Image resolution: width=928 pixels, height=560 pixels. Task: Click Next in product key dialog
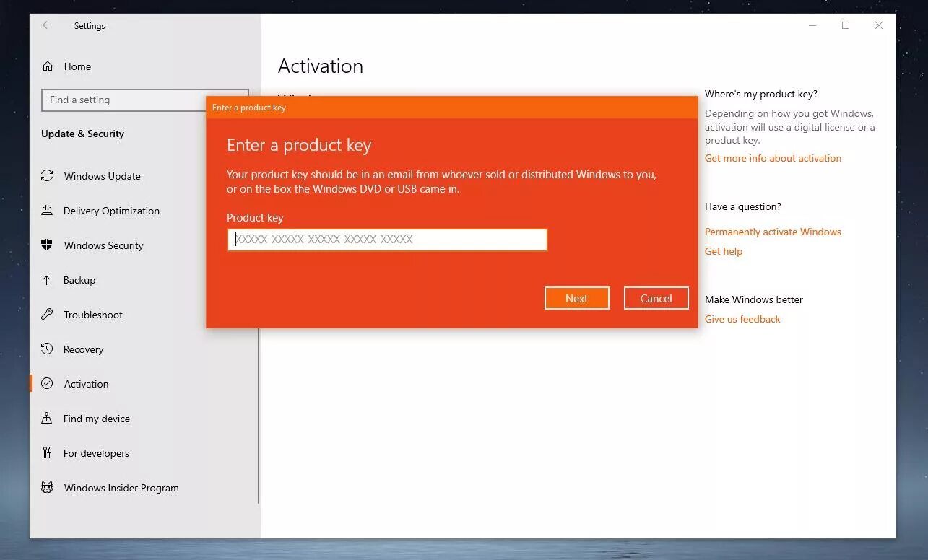click(577, 298)
